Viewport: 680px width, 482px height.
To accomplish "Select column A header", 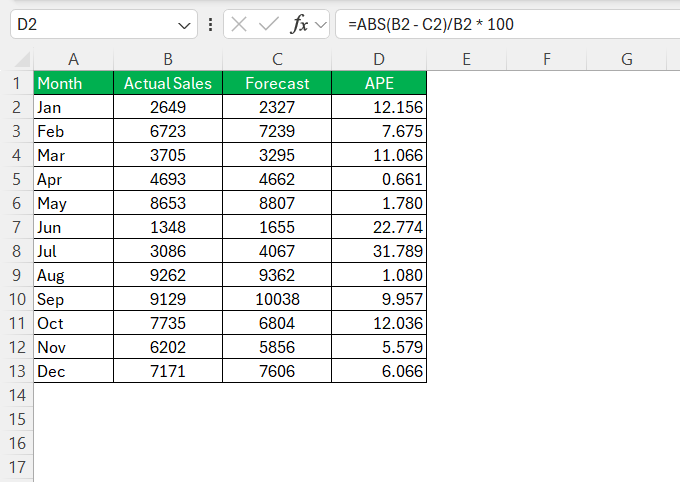I will pyautogui.click(x=73, y=59).
